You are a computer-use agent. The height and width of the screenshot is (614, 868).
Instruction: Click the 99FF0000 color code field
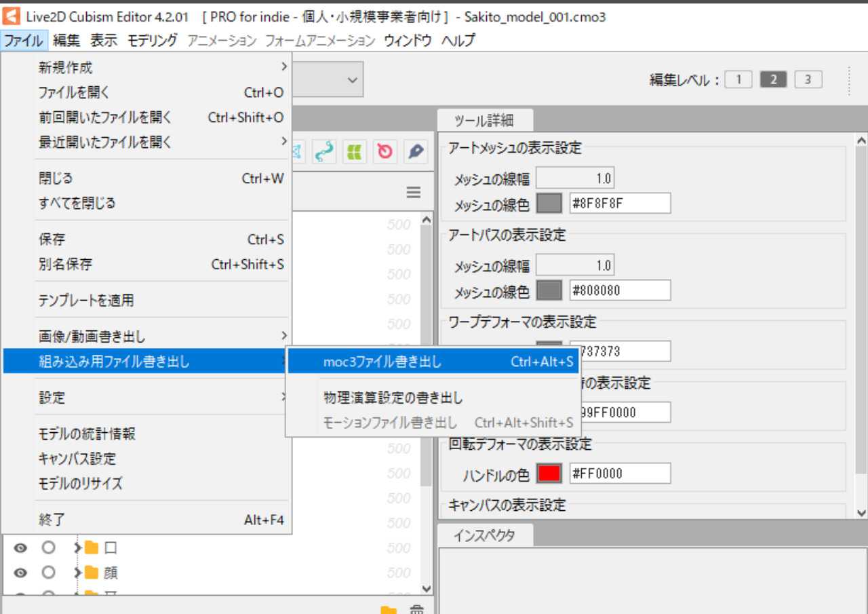625,412
